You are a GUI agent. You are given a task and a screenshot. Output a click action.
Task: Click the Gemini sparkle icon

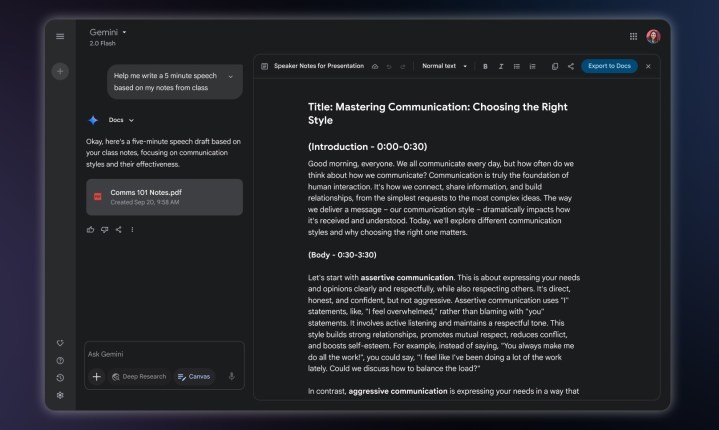point(93,120)
